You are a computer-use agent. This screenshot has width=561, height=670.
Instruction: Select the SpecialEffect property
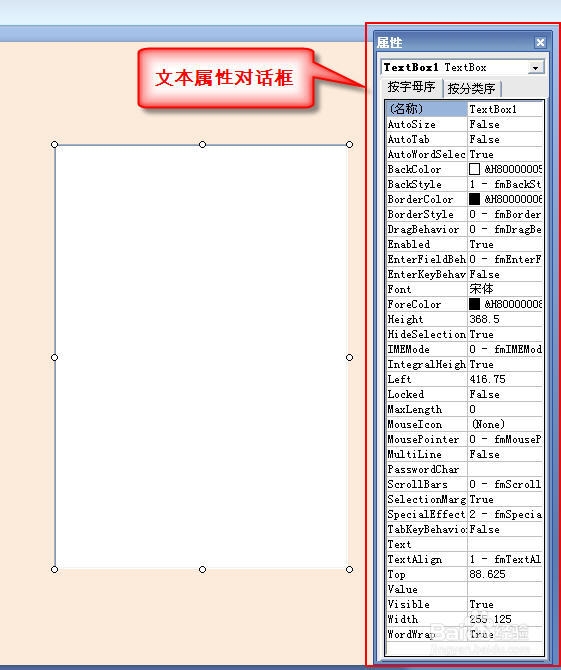[426, 514]
